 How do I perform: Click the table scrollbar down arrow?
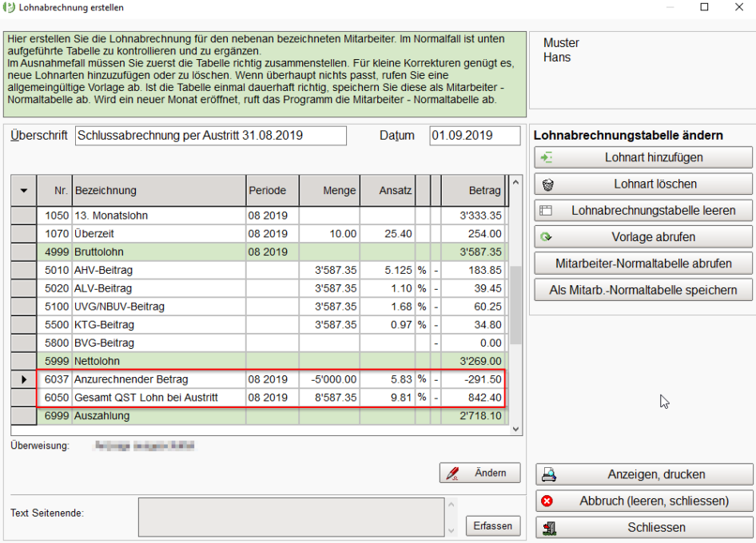tap(516, 430)
